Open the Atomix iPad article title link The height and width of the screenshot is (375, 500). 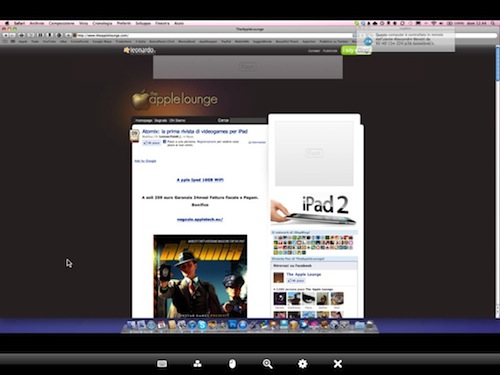[195, 132]
